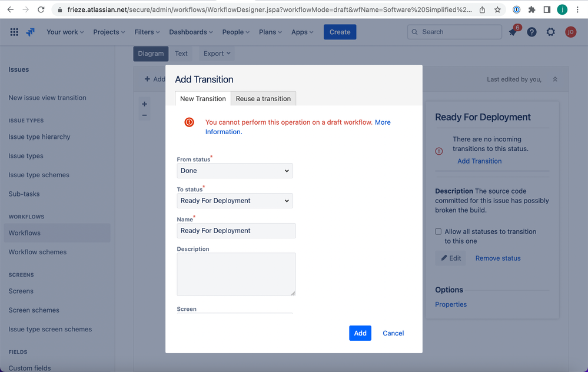Image resolution: width=588 pixels, height=372 pixels.
Task: Open Issue type screen schemes in sidebar
Action: point(50,329)
